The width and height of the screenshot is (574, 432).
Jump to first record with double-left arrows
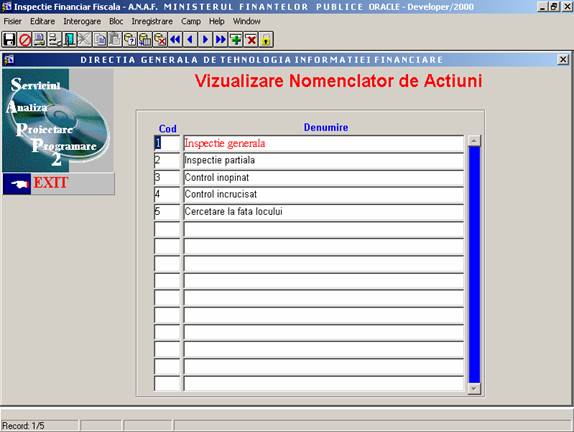(x=175, y=40)
